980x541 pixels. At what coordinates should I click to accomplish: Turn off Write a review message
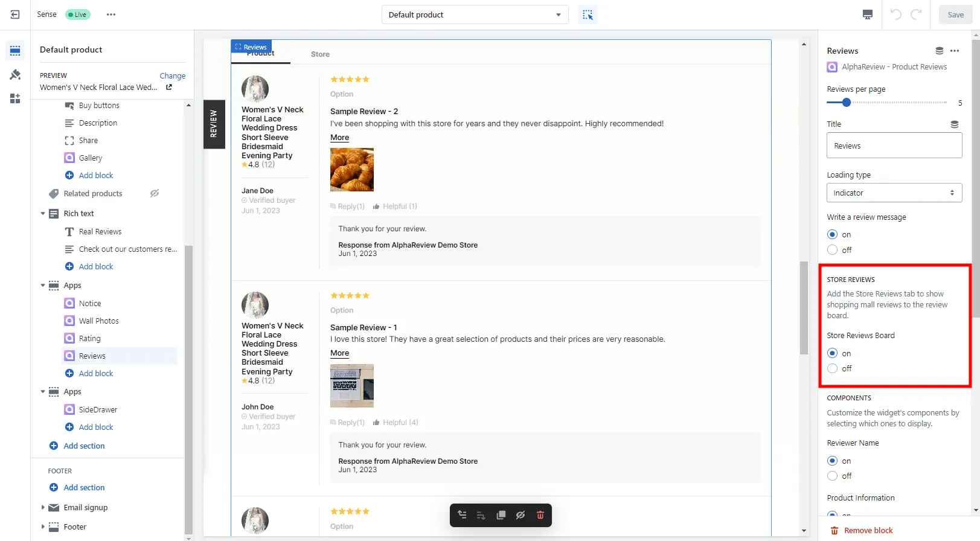click(833, 250)
